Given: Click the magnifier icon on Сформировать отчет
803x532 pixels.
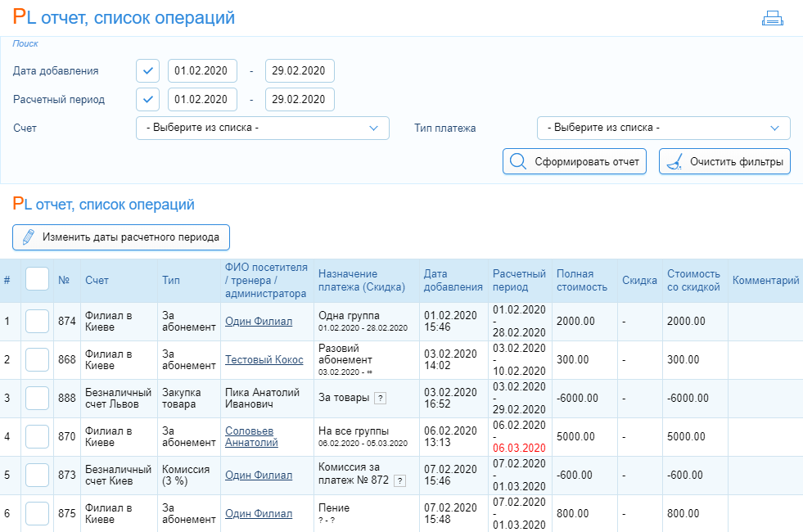Looking at the screenshot, I should (518, 162).
